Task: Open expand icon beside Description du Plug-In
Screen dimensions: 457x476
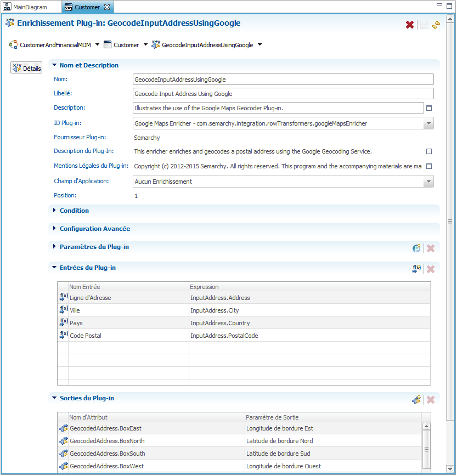Action: coord(429,151)
